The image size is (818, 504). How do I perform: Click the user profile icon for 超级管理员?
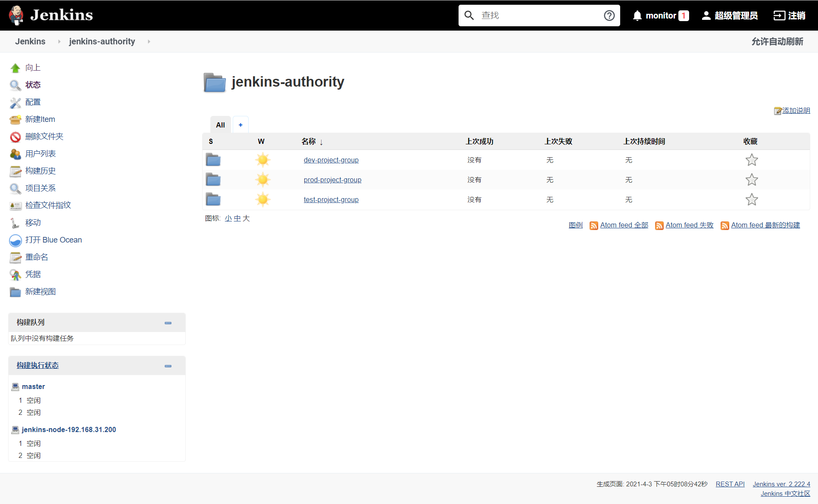click(706, 16)
